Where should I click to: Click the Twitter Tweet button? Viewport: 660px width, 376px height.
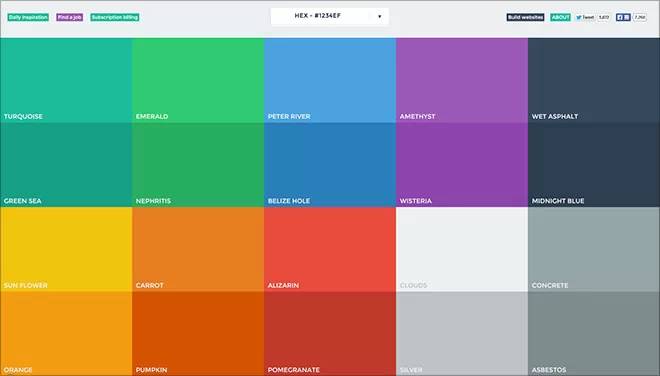[x=585, y=17]
